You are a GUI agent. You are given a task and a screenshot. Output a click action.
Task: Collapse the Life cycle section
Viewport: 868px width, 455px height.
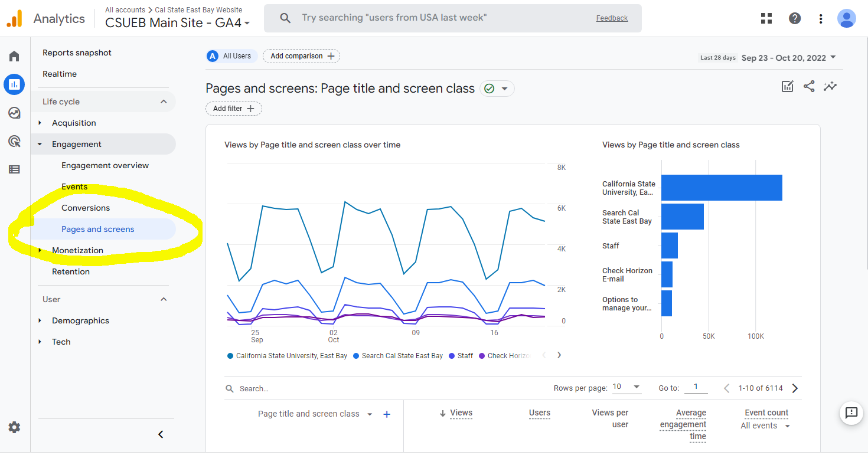164,102
